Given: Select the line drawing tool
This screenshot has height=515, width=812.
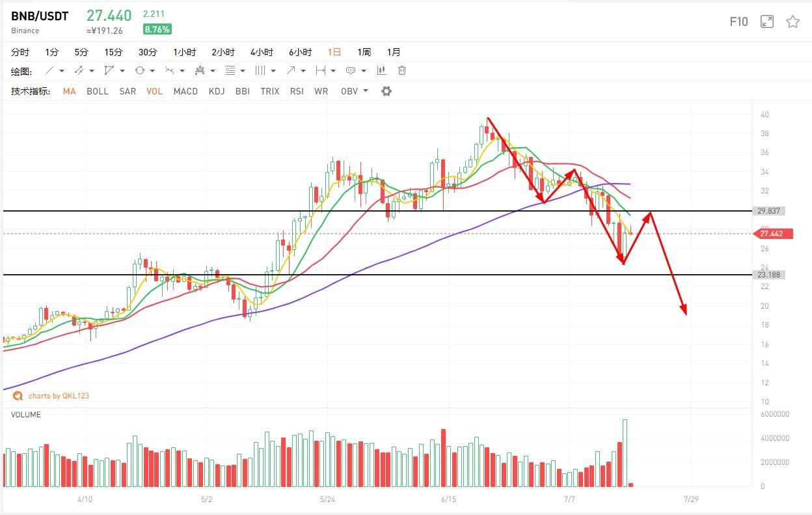Looking at the screenshot, I should [49, 70].
